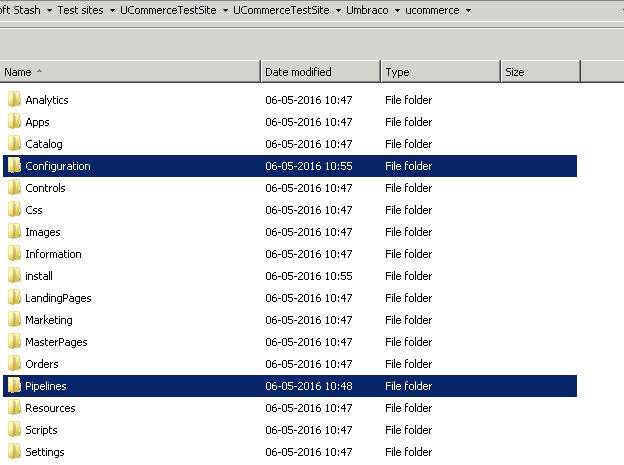Navigate to second UCommerceTestSite breadcrumb segment
The image size is (624, 465).
(281, 10)
